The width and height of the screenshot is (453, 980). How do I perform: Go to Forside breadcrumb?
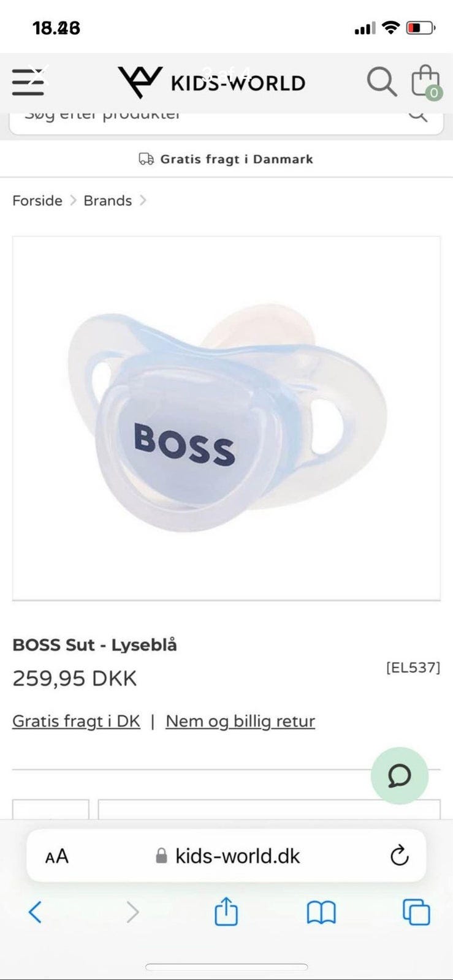point(37,201)
